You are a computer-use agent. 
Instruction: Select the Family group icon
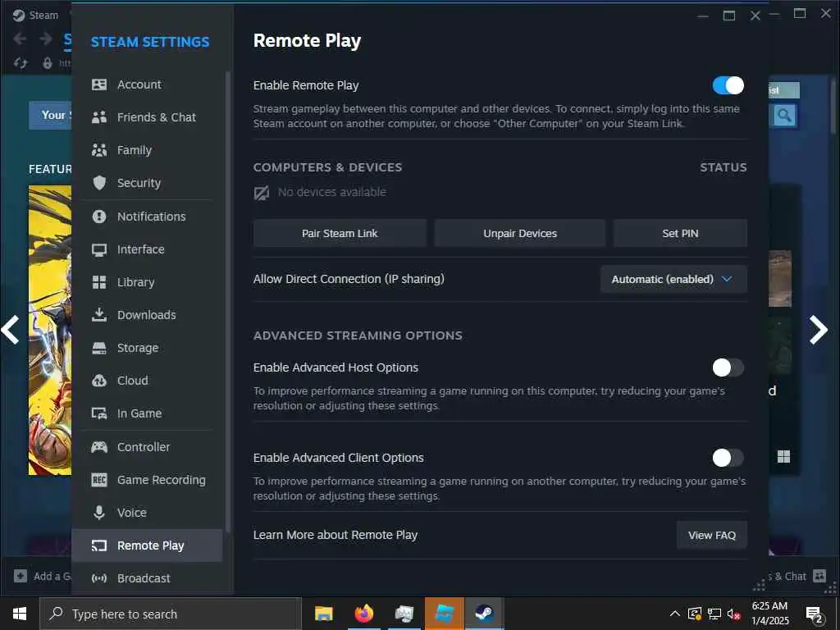pyautogui.click(x=99, y=150)
